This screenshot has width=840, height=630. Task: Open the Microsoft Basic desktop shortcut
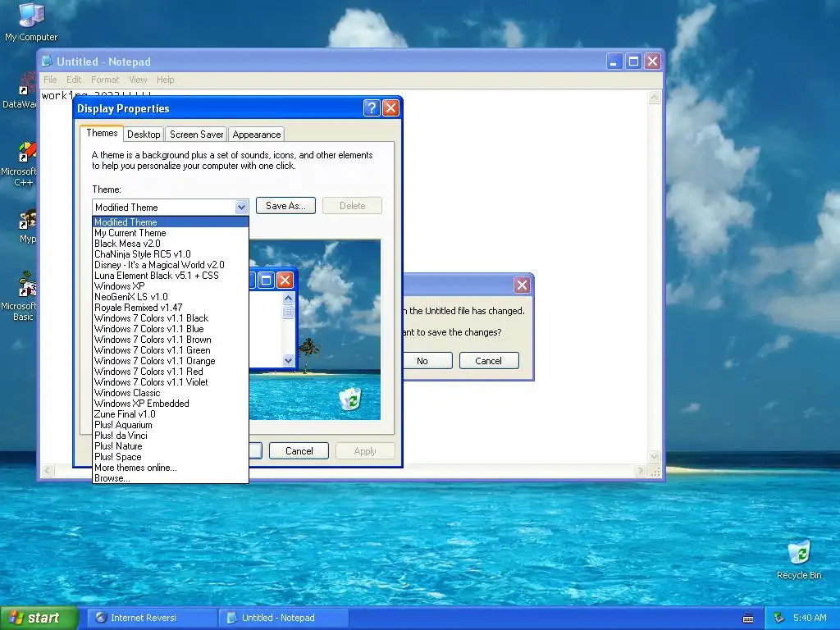pyautogui.click(x=21, y=296)
